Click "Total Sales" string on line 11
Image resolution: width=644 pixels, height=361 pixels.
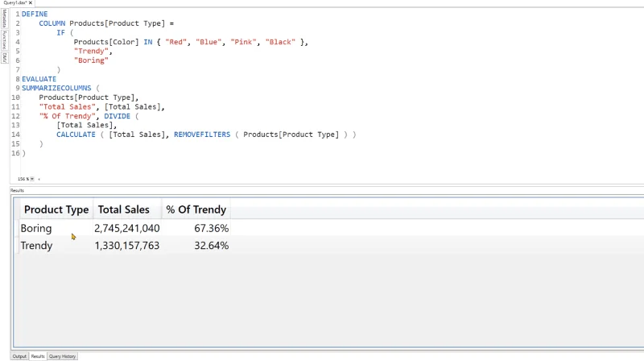[x=68, y=107]
